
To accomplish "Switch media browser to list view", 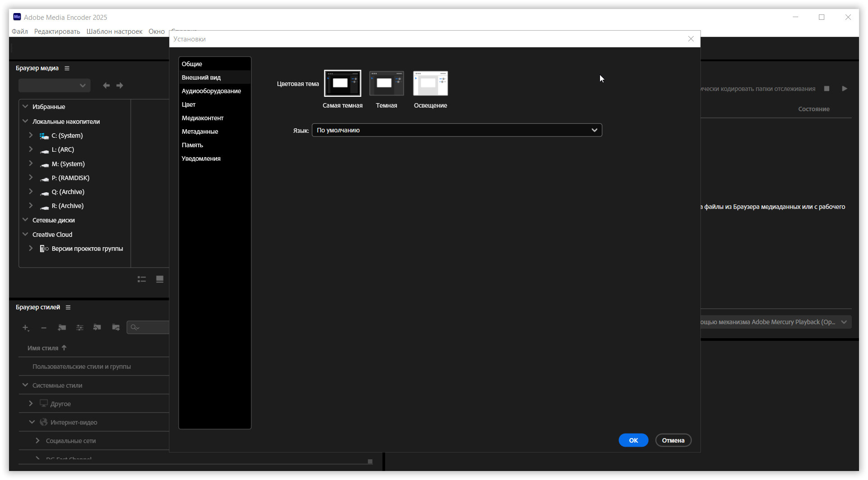I will [142, 279].
